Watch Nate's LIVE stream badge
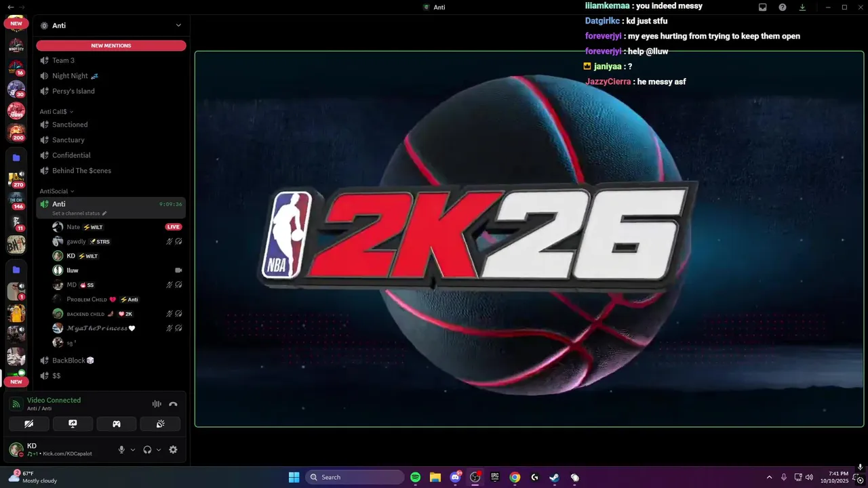 [174, 227]
